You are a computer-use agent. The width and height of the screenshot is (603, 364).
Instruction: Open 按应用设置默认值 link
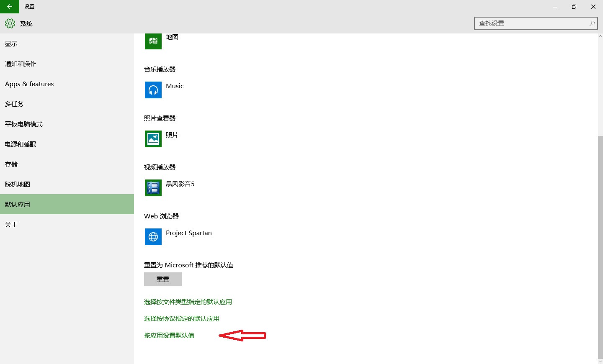[169, 335]
